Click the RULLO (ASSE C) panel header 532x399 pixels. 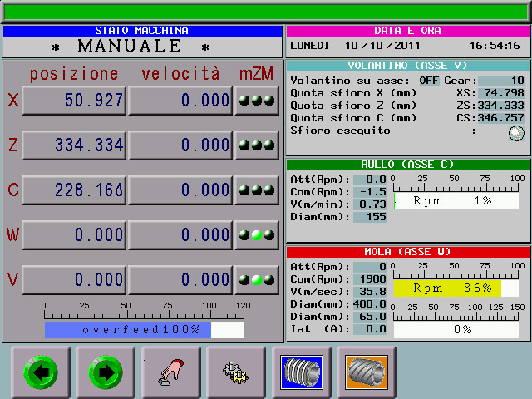coord(408,165)
